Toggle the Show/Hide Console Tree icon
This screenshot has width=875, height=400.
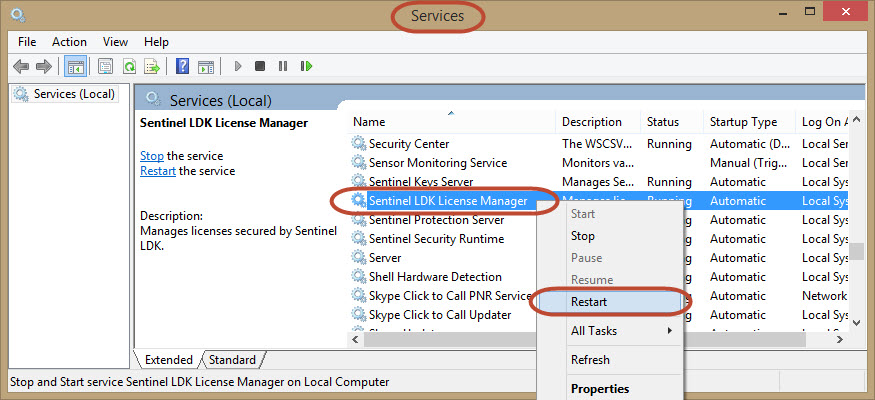click(x=75, y=67)
